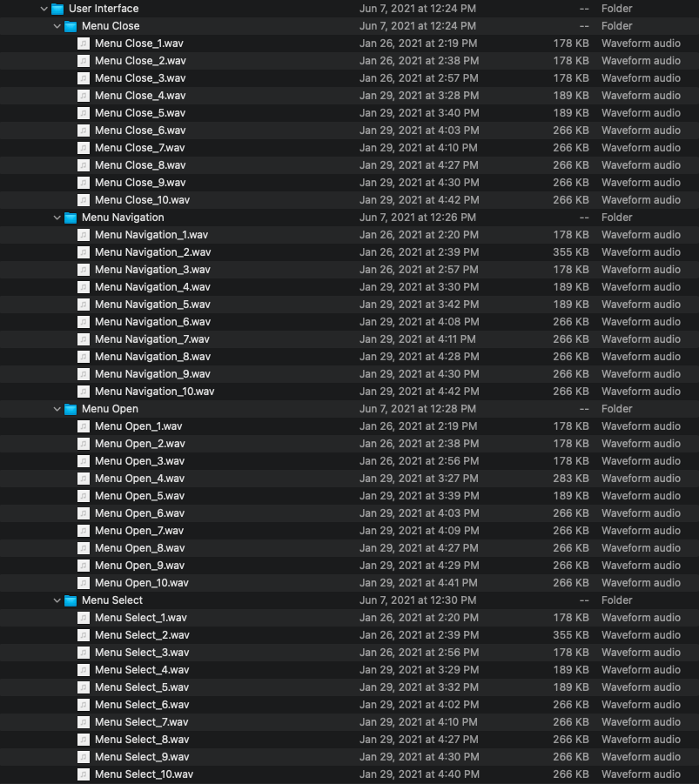Collapse the Menu Open folder chevron
The image size is (699, 784).
point(57,409)
